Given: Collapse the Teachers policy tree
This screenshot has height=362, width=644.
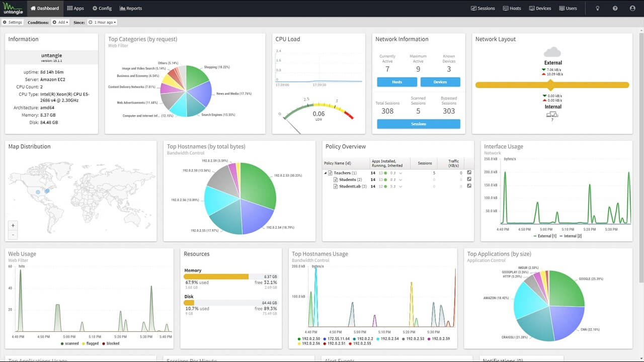Looking at the screenshot, I should pyautogui.click(x=326, y=173).
